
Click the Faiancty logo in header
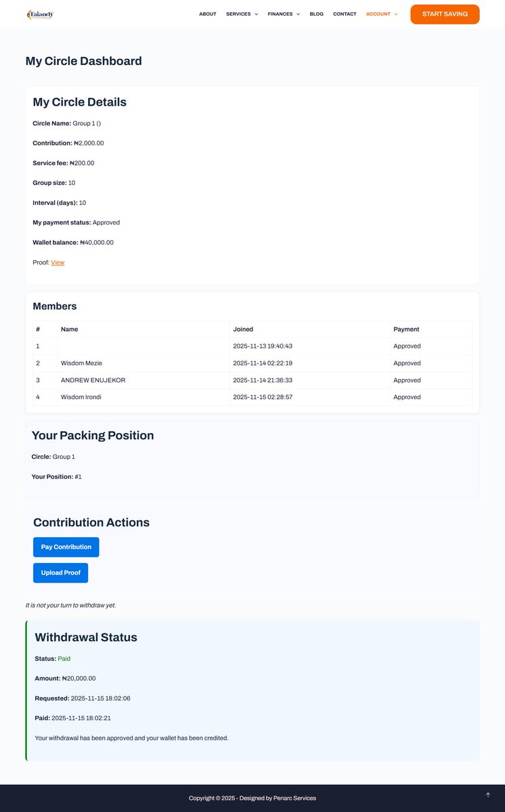pos(40,14)
